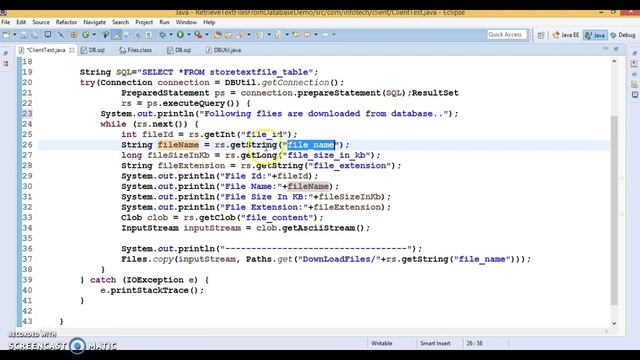The image size is (640, 360).
Task: Toggle the highlighted Mark Occurrences button
Action: tap(117, 35)
